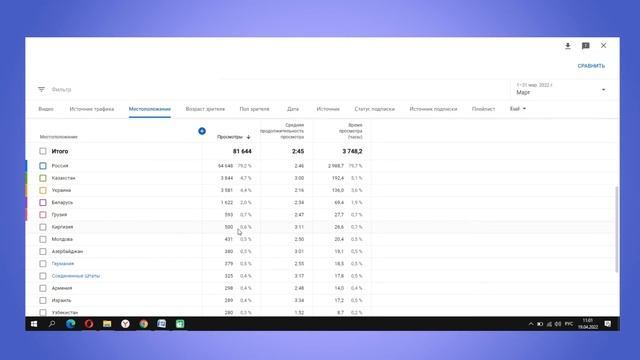Open the notification center icon

[608, 324]
